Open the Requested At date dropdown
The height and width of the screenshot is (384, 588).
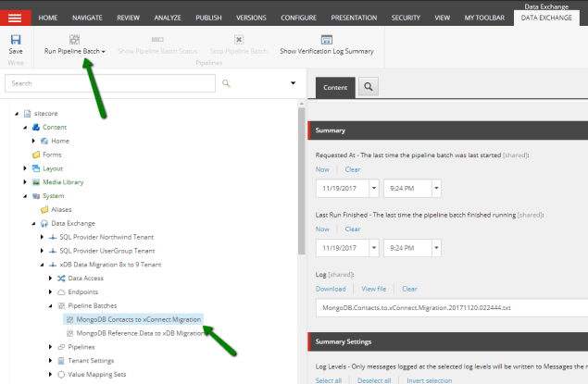click(374, 189)
